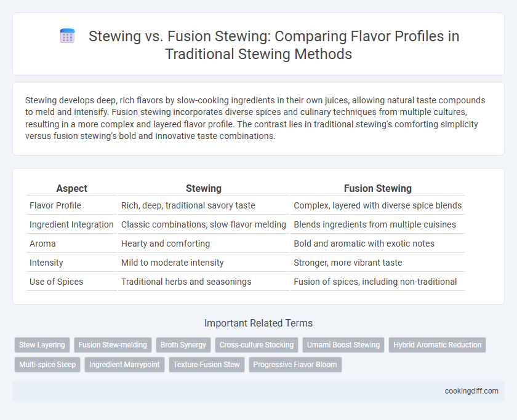Open the Texture-Fusion Stew tag
The width and height of the screenshot is (517, 420).
[207, 365]
